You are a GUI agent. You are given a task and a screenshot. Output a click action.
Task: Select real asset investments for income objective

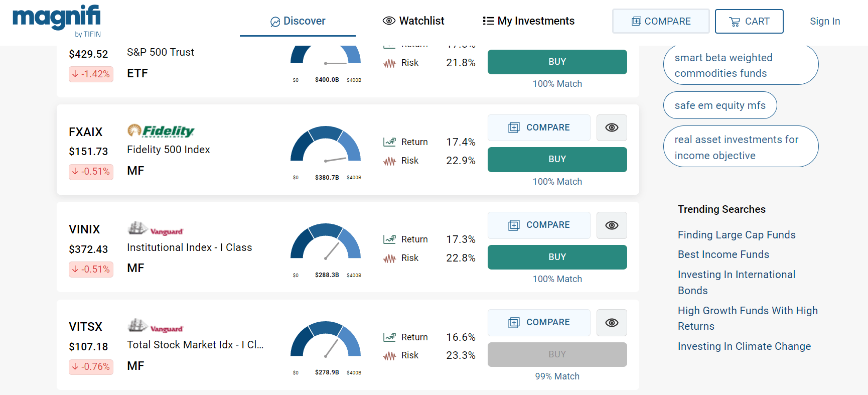(x=741, y=147)
